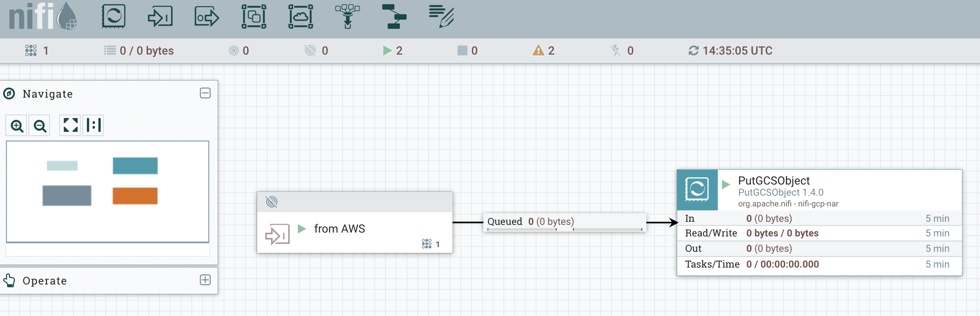Click the NiFi logo

click(x=43, y=16)
